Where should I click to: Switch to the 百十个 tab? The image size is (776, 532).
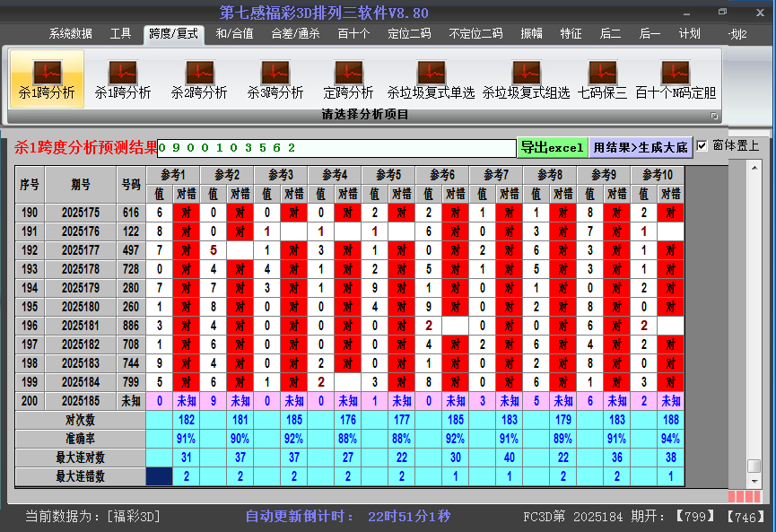[353, 34]
